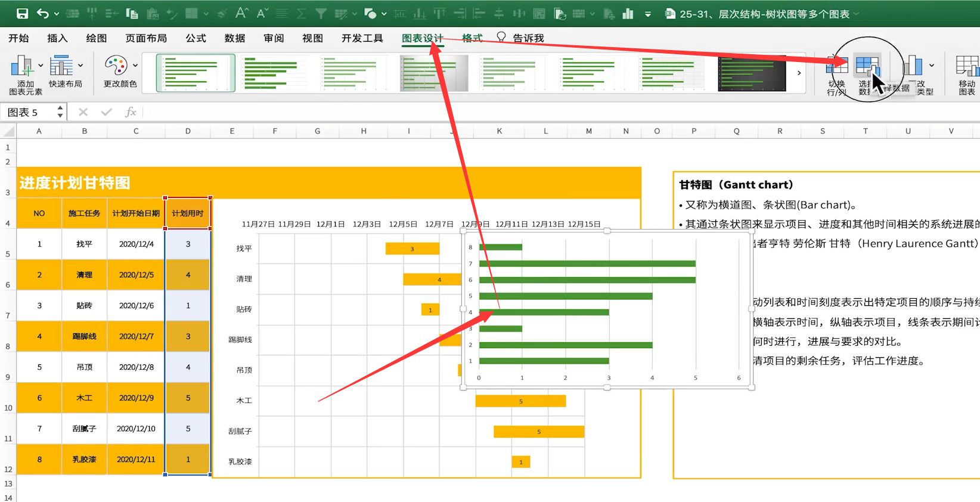Click the increase font size icon

(x=241, y=13)
